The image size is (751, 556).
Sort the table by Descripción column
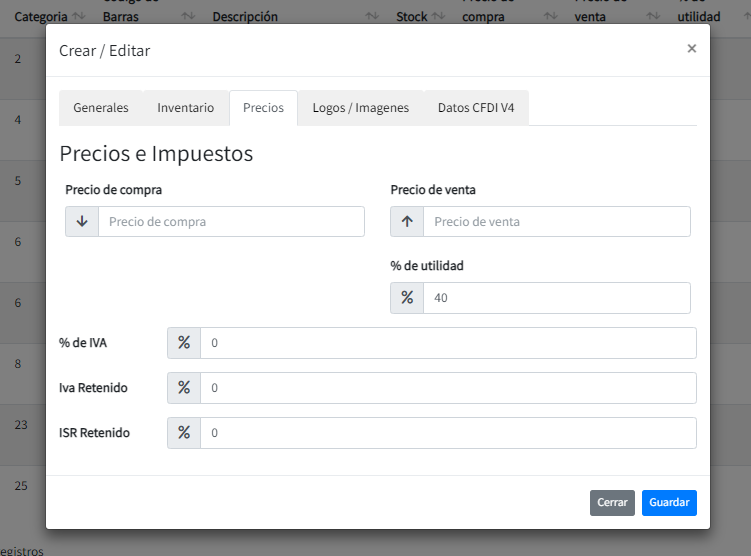372,17
